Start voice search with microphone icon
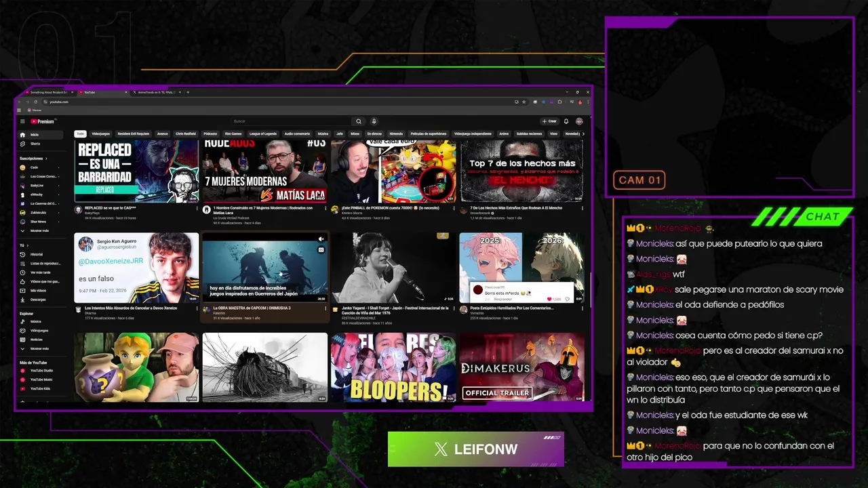 click(374, 121)
